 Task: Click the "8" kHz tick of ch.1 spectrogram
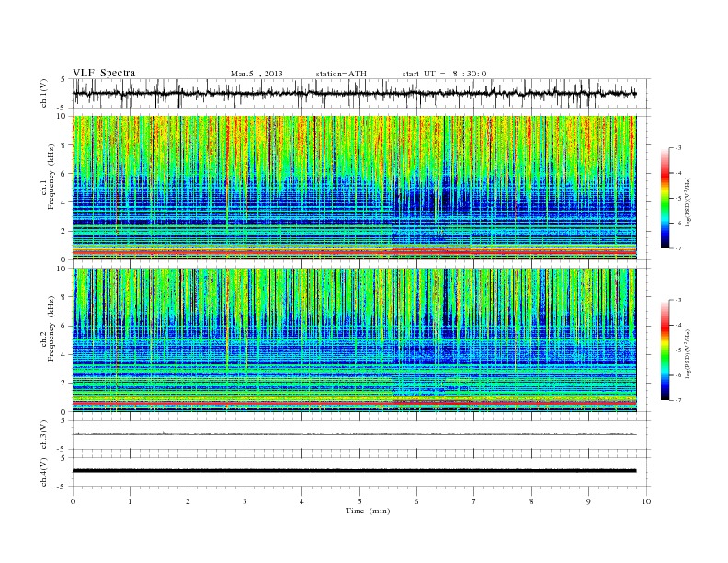[64, 145]
